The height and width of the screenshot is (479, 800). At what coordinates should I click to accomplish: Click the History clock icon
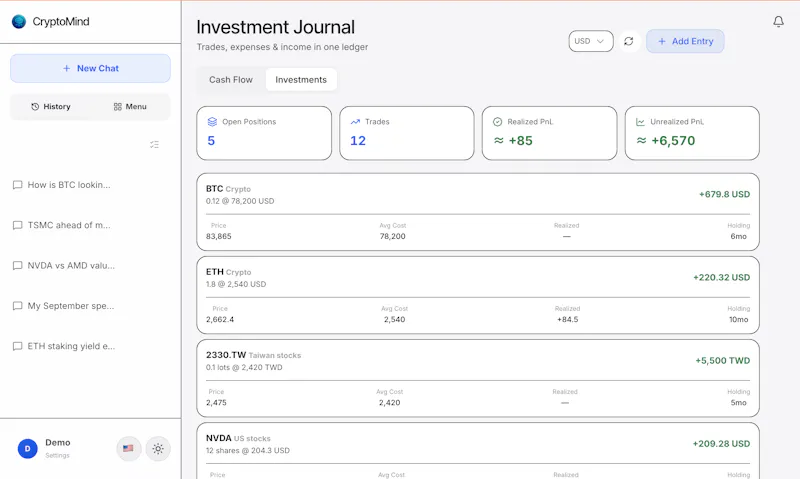(x=35, y=107)
